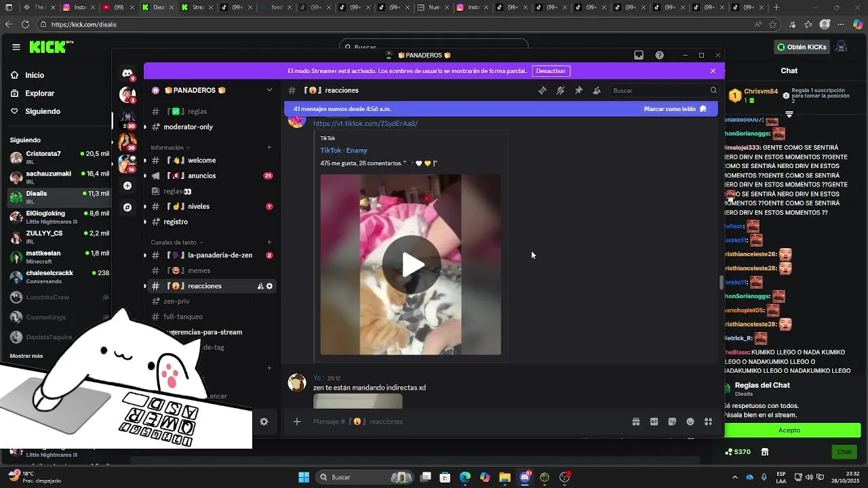Open Kick hamburger menu icon
The height and width of the screenshot is (488, 868).
(x=16, y=47)
